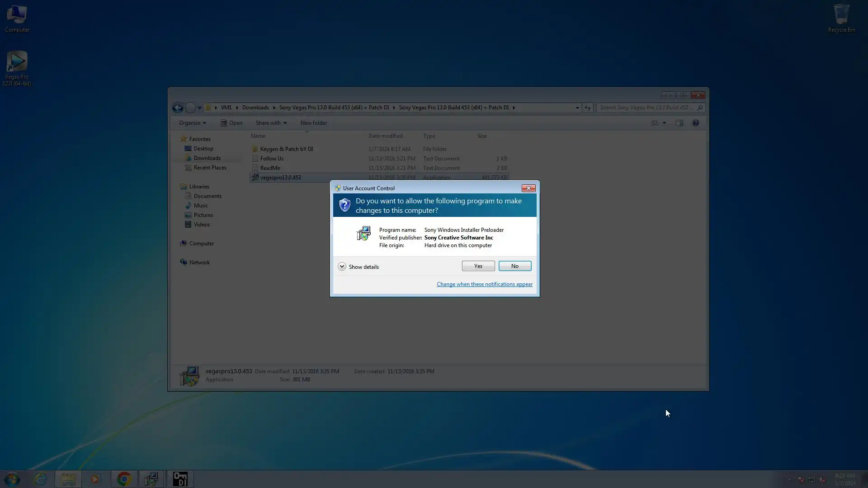868x488 pixels.
Task: Expand Show details chevron in UAC dialog
Action: point(342,267)
